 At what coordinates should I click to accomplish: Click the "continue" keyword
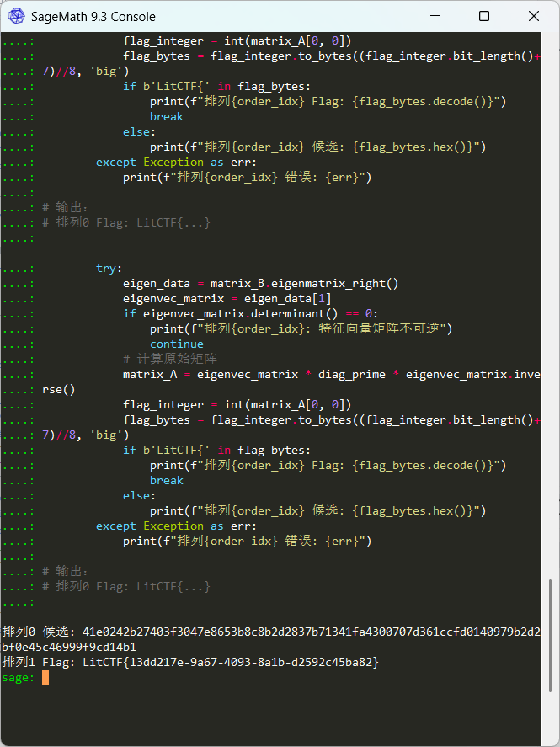[177, 344]
